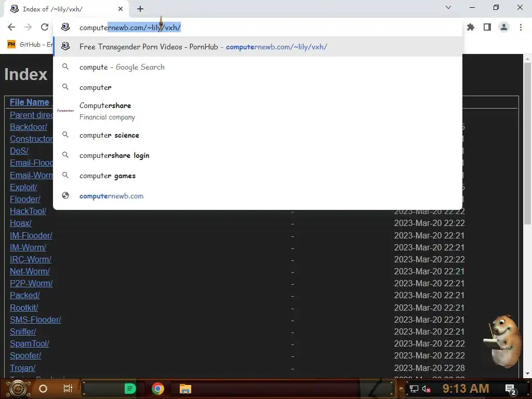Open the Constructor folder link
This screenshot has height=399, width=532.
pos(31,139)
